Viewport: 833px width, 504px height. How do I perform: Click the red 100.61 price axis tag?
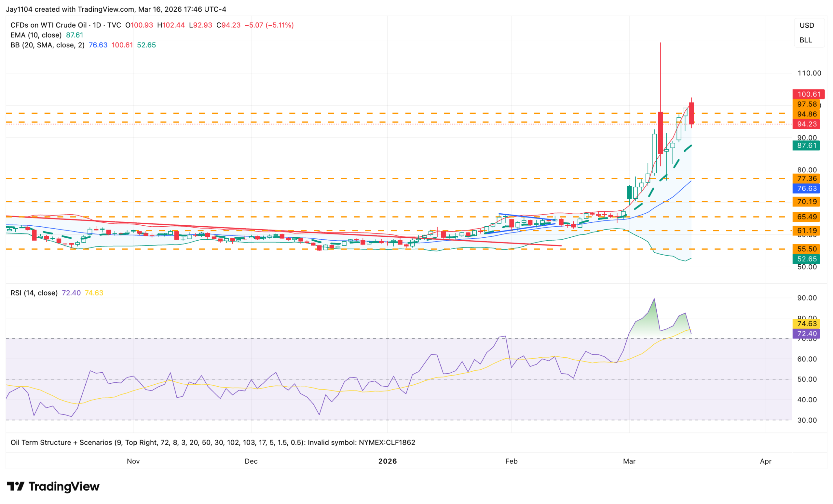click(809, 94)
